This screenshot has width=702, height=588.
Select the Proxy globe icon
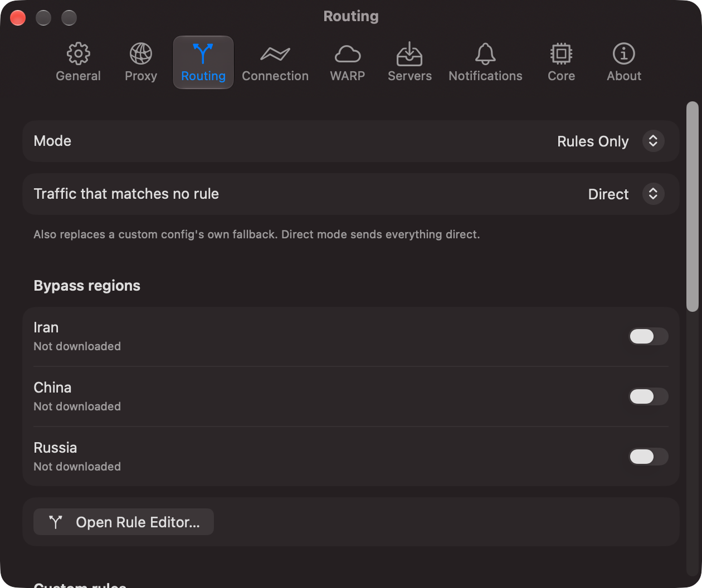[x=141, y=53]
